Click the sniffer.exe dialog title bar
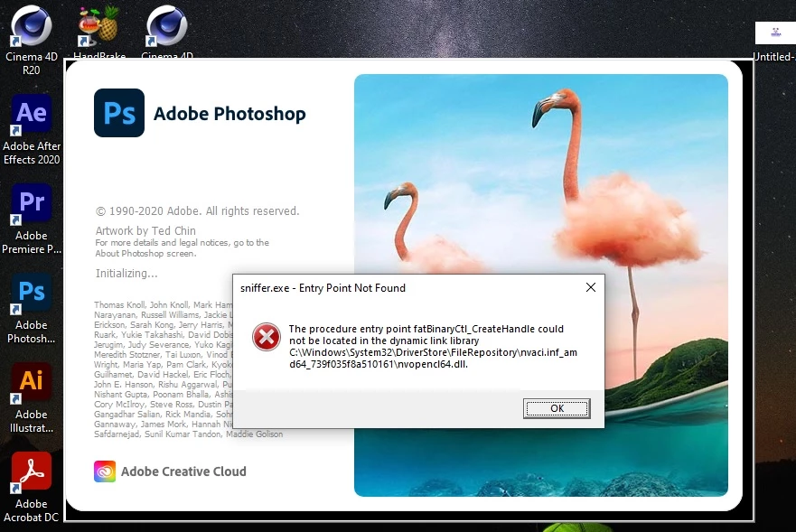The image size is (796, 532). pyautogui.click(x=406, y=288)
